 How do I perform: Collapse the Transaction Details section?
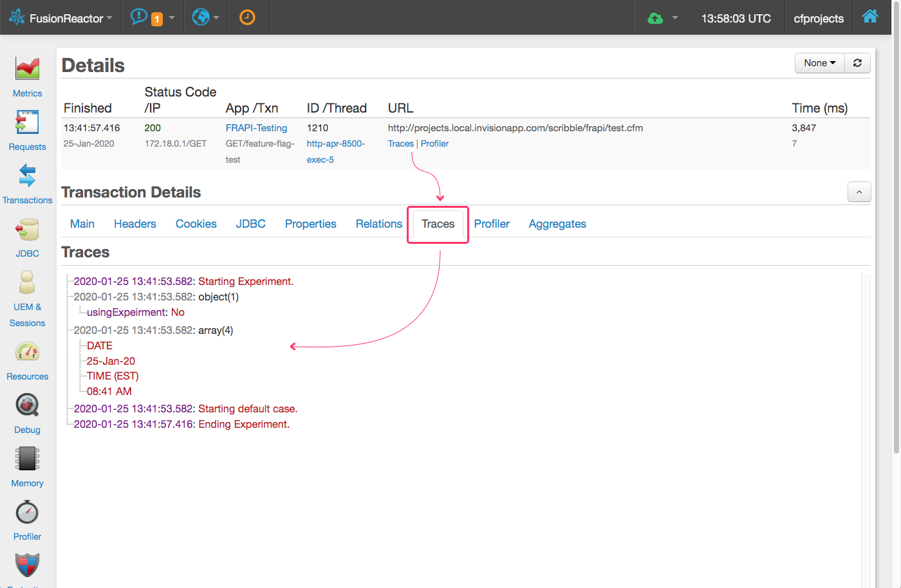859,192
